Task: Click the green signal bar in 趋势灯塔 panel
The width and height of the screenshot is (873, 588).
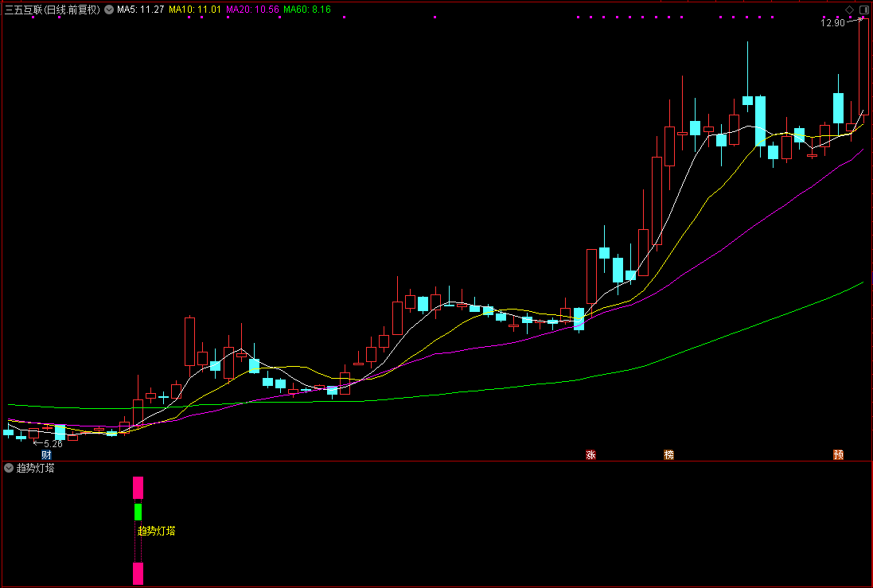Action: pyautogui.click(x=138, y=512)
